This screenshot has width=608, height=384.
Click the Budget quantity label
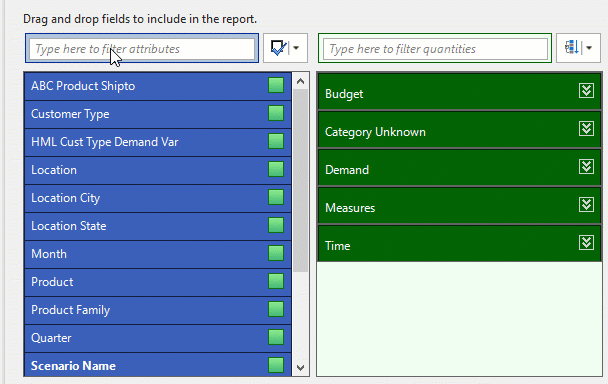click(x=344, y=94)
